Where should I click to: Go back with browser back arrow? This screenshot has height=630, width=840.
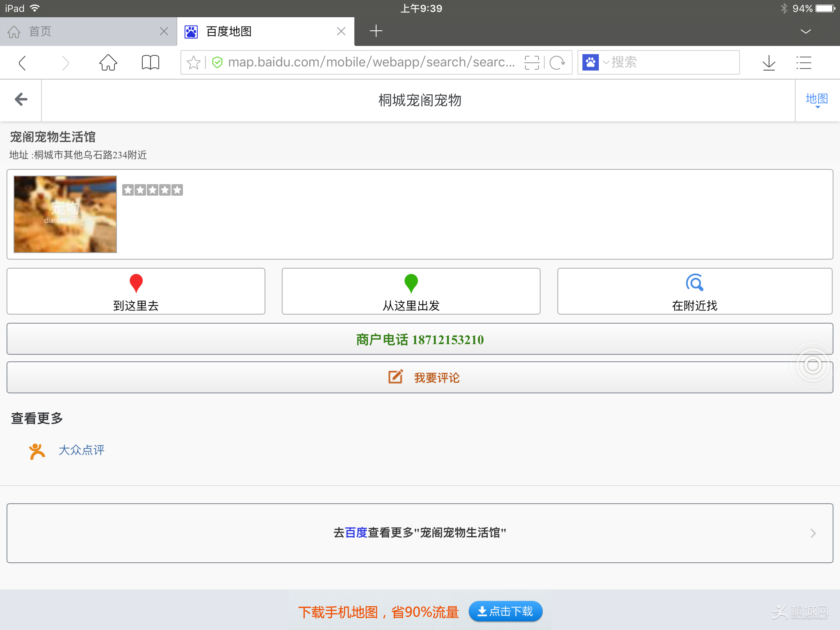23,63
